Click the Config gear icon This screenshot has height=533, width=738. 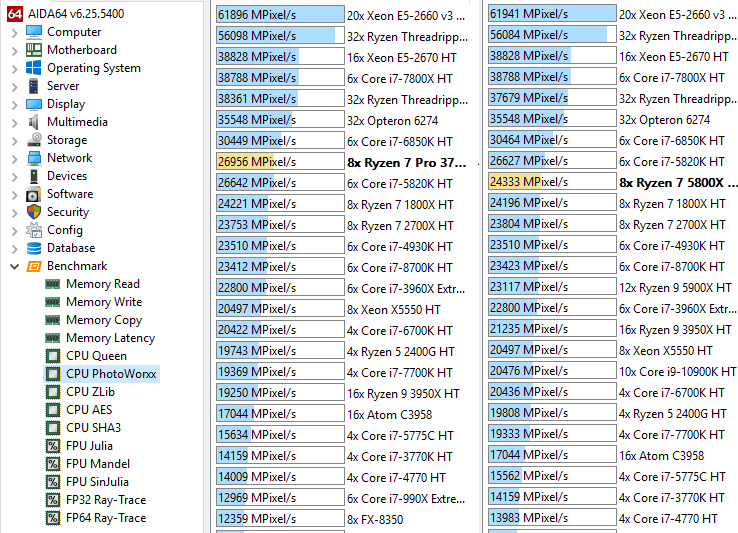tap(34, 230)
